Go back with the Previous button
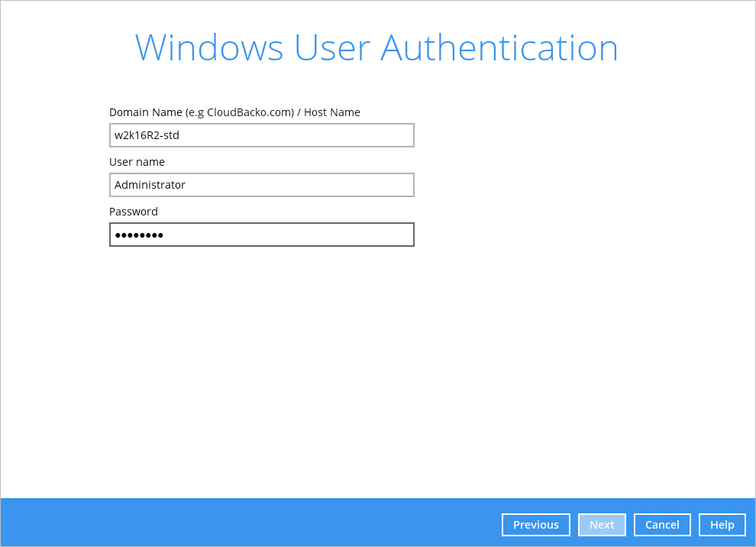Image resolution: width=756 pixels, height=547 pixels. tap(535, 525)
